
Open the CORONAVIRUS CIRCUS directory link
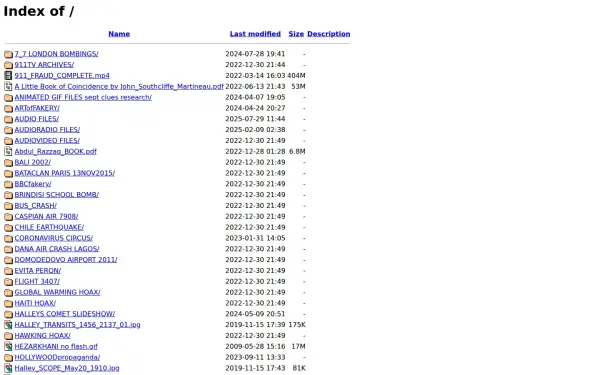54,238
